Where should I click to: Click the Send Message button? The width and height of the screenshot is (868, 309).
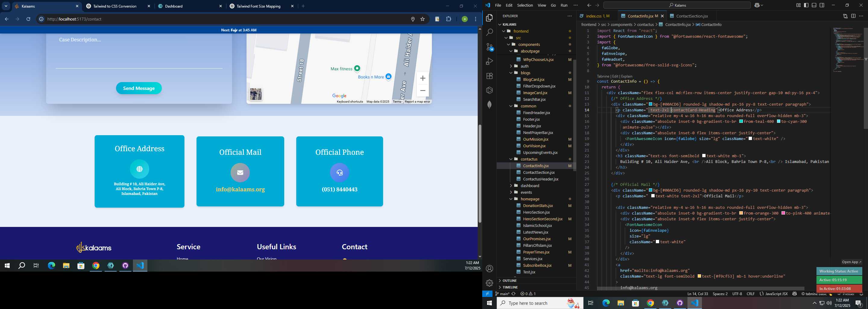point(139,88)
